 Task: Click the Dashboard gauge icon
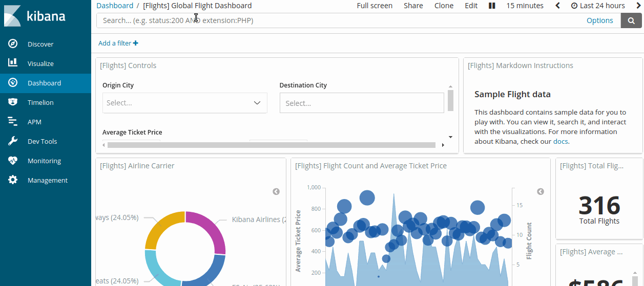point(13,83)
